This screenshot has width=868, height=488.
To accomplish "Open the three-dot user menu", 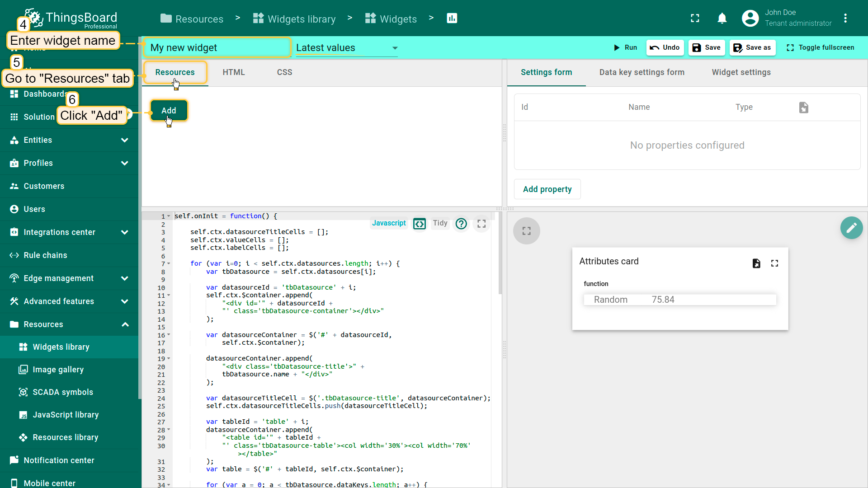I will (845, 19).
